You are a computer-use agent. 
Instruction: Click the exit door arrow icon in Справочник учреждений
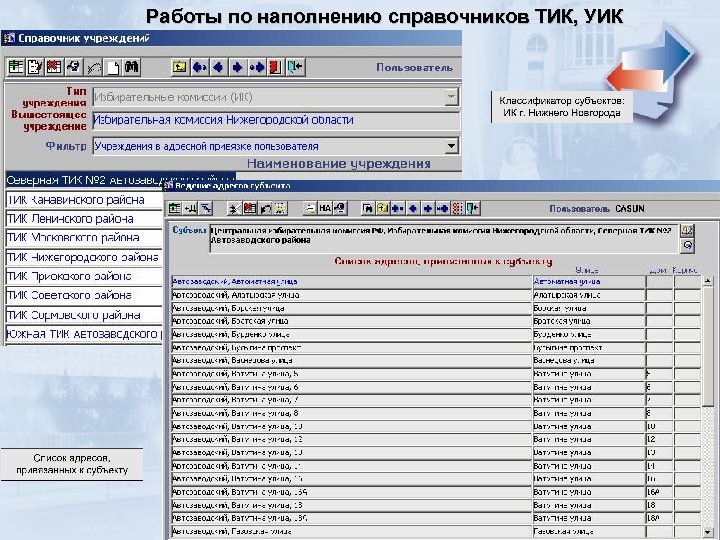[x=295, y=67]
